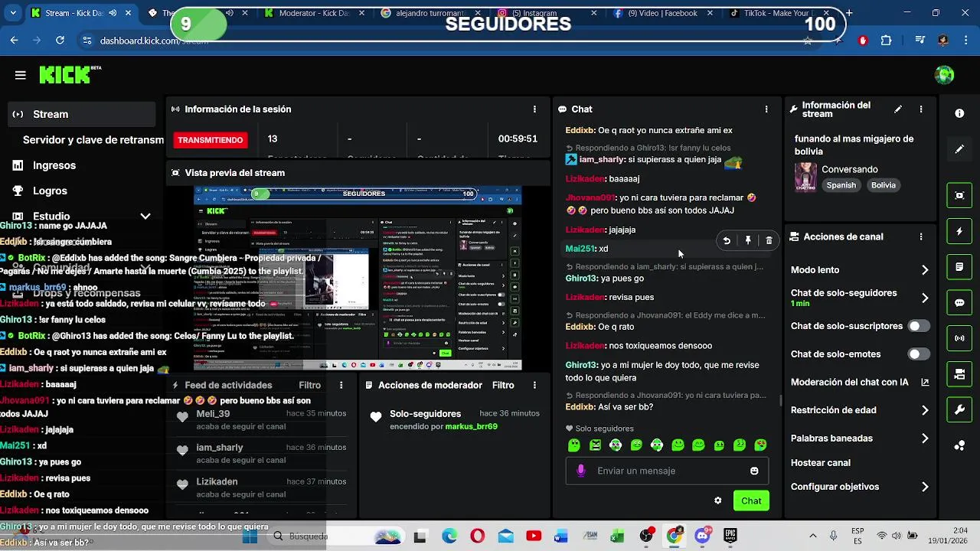Select the first green emote in row
The height and width of the screenshot is (551, 980).
[574, 445]
